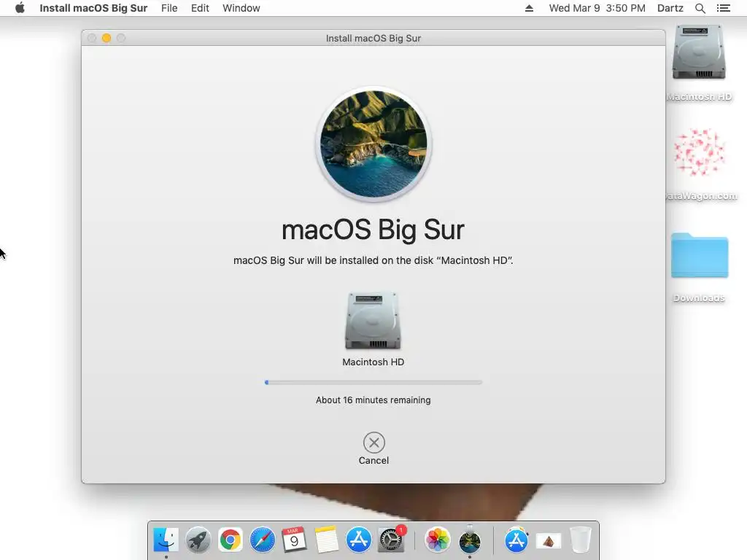Open Macintosh HD on the desktop
This screenshot has width=747, height=560.
699,52
